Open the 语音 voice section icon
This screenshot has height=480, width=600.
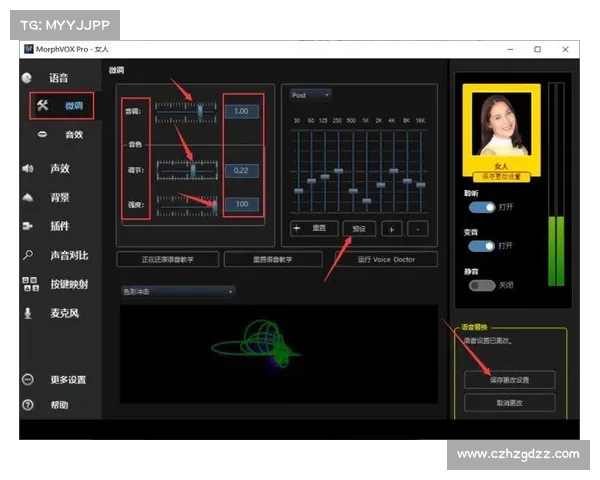click(27, 78)
